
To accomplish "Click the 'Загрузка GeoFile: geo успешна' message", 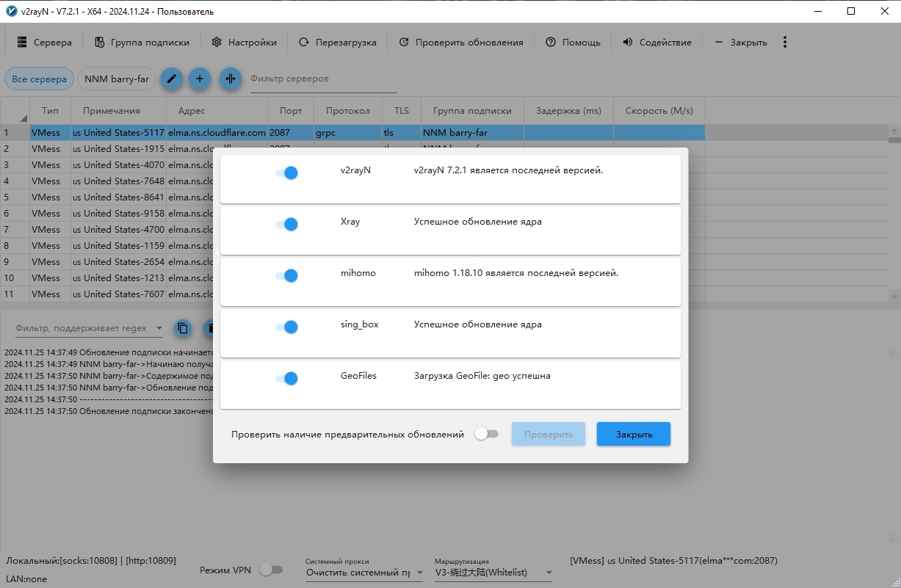I will (482, 376).
